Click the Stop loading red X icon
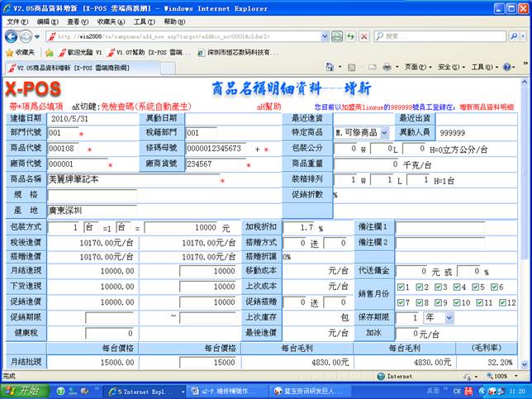The width and height of the screenshot is (532, 399). (363, 36)
